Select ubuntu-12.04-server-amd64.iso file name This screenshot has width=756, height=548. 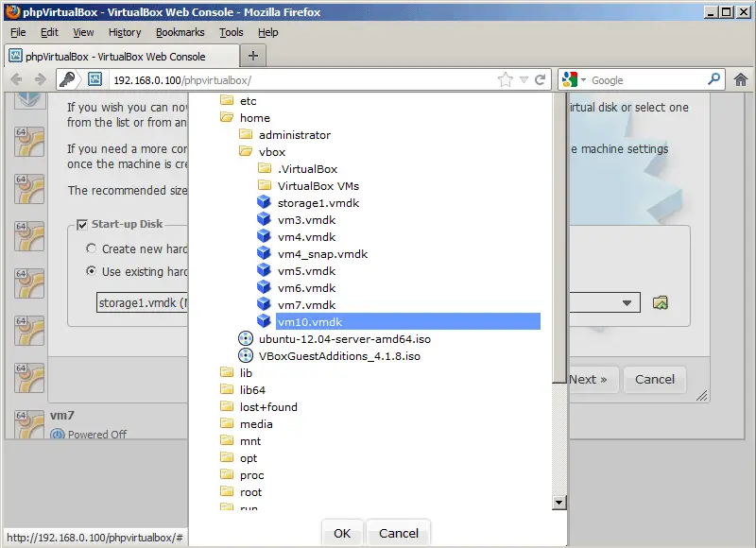tap(345, 339)
